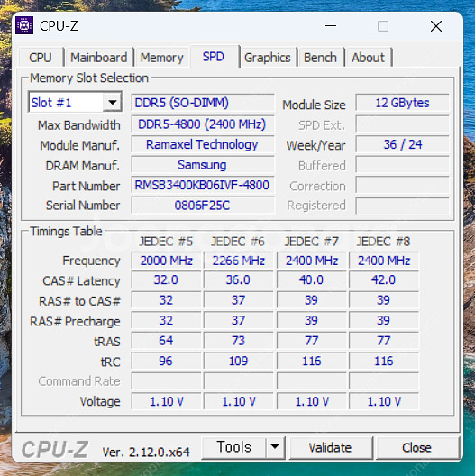The image size is (475, 476).
Task: Click the empty Registered field
Action: (402, 206)
